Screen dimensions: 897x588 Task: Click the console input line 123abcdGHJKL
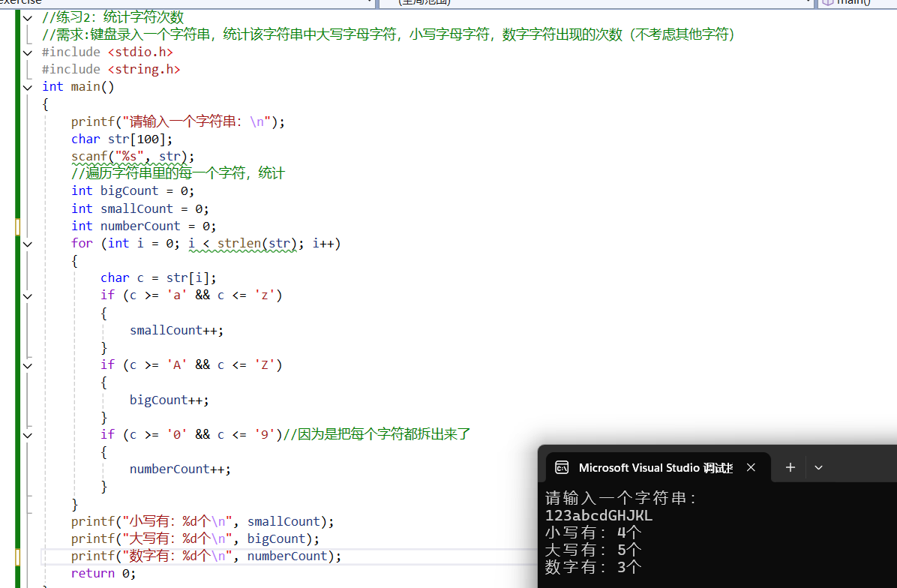coord(598,515)
